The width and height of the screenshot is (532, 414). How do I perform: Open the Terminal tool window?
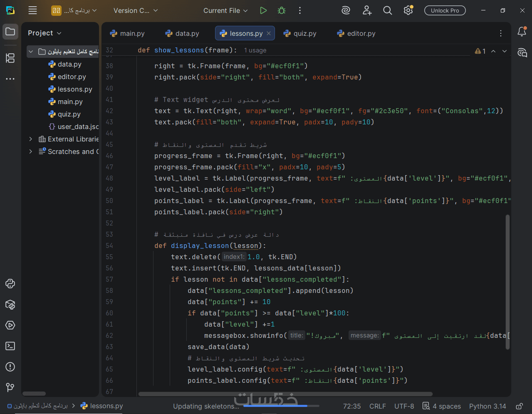[x=10, y=346]
